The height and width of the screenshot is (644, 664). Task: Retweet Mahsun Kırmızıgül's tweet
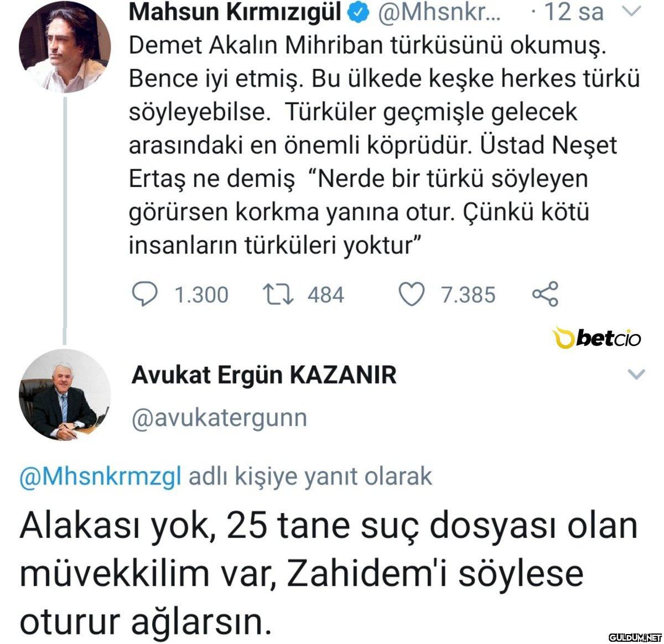click(278, 294)
